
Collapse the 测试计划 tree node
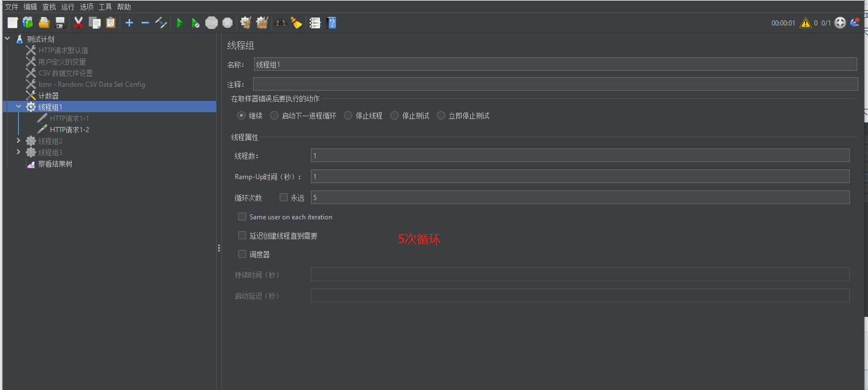pos(7,39)
